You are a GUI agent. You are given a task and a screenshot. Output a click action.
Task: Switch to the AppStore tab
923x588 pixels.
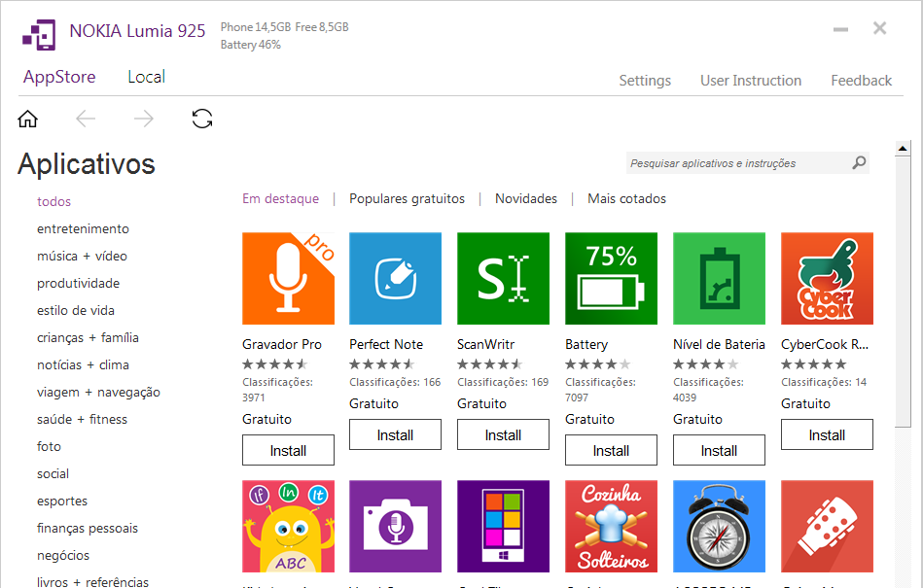59,77
